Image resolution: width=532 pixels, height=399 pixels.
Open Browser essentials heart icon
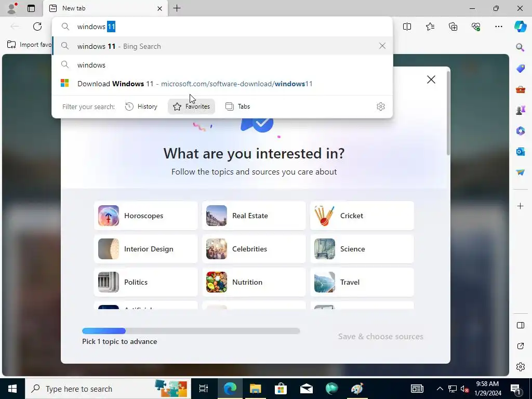[x=476, y=26]
